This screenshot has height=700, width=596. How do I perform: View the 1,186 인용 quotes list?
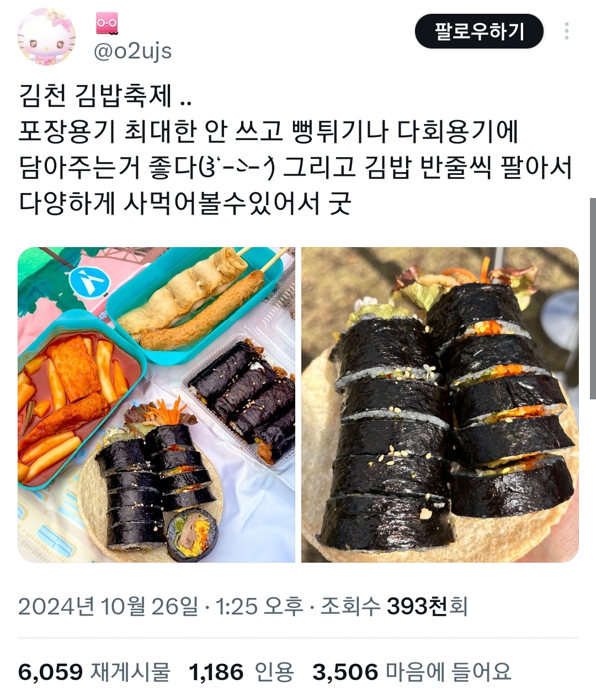[241, 672]
